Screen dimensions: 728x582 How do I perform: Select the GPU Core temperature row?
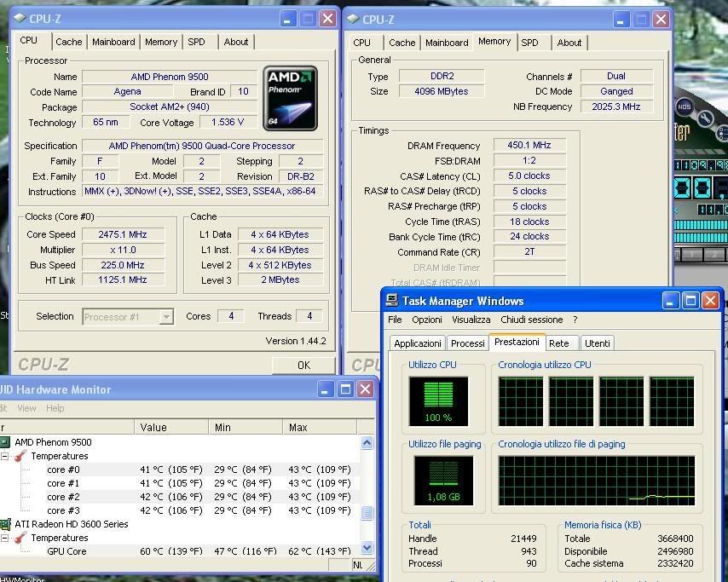[x=180, y=551]
